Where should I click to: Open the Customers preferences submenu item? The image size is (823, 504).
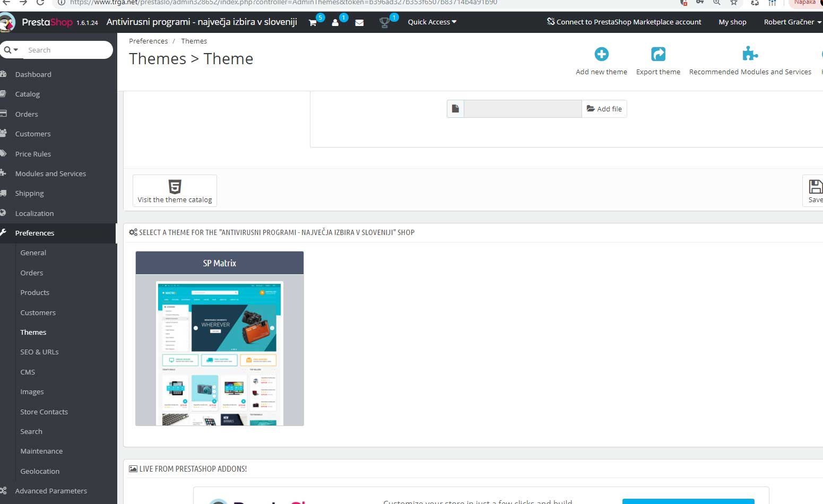38,312
